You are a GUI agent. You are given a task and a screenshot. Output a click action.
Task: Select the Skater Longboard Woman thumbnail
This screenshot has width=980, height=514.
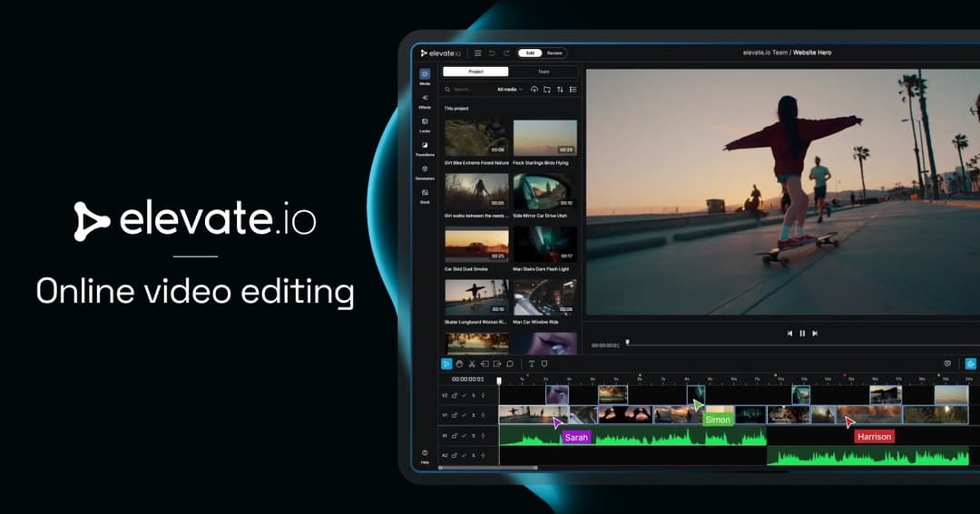[476, 297]
